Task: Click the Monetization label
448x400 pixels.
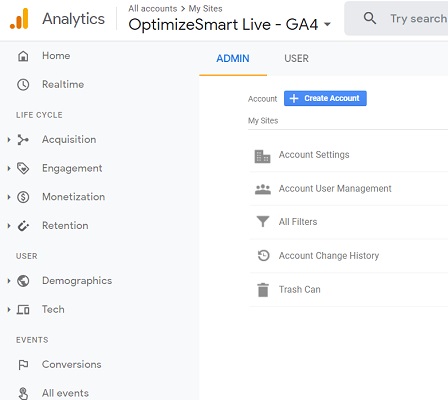Action: pos(74,197)
